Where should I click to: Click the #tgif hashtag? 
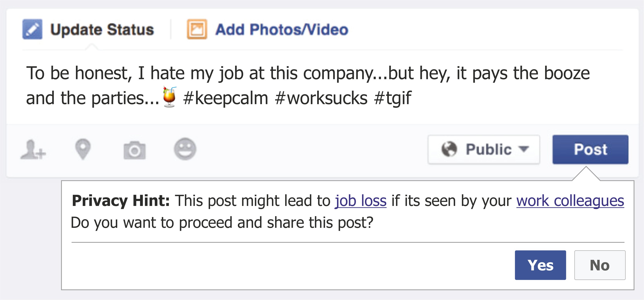coord(393,98)
